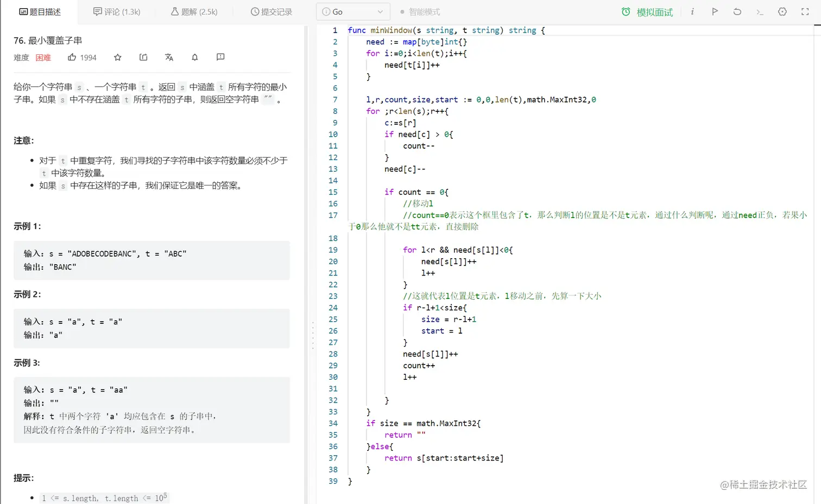821x504 pixels.
Task: Click line number 1 in the editor gutter
Action: tap(335, 30)
